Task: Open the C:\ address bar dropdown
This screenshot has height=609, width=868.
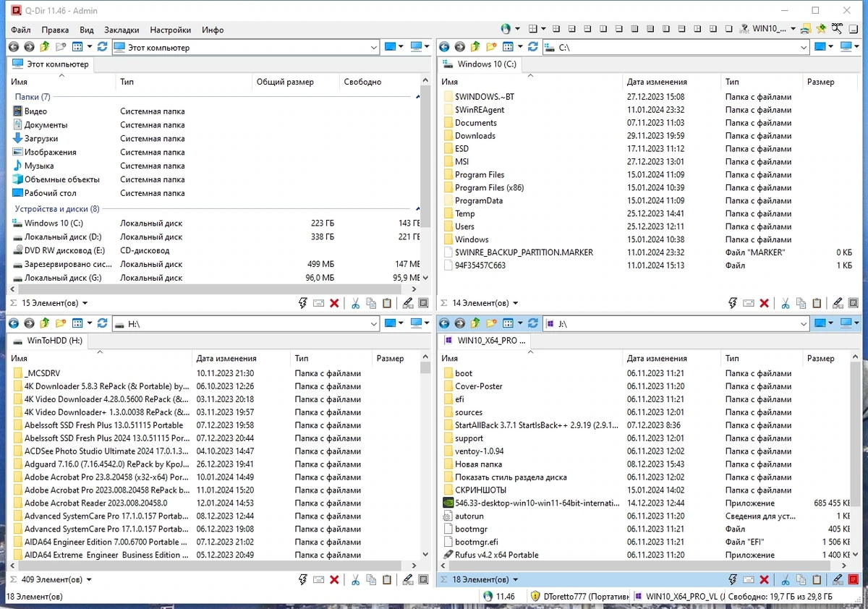Action: tap(804, 48)
